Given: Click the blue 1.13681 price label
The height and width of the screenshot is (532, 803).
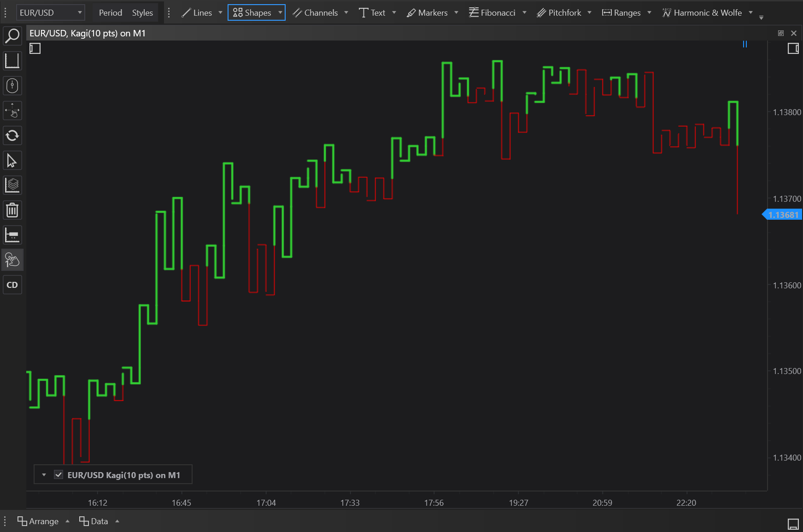Looking at the screenshot, I should [783, 215].
